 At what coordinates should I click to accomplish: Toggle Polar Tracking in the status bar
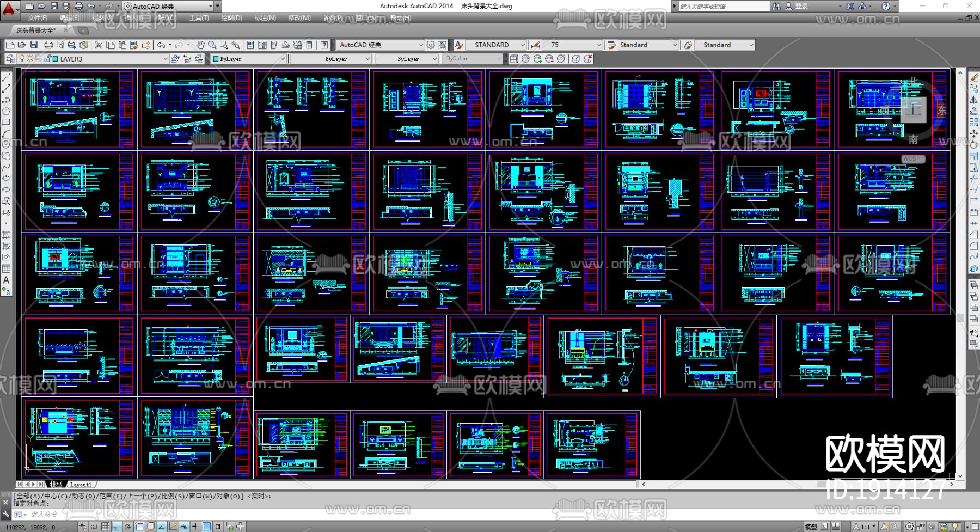128,527
